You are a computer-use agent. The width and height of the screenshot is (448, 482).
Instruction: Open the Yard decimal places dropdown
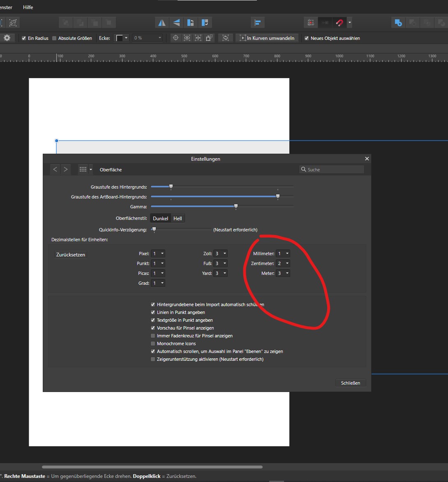click(220, 273)
